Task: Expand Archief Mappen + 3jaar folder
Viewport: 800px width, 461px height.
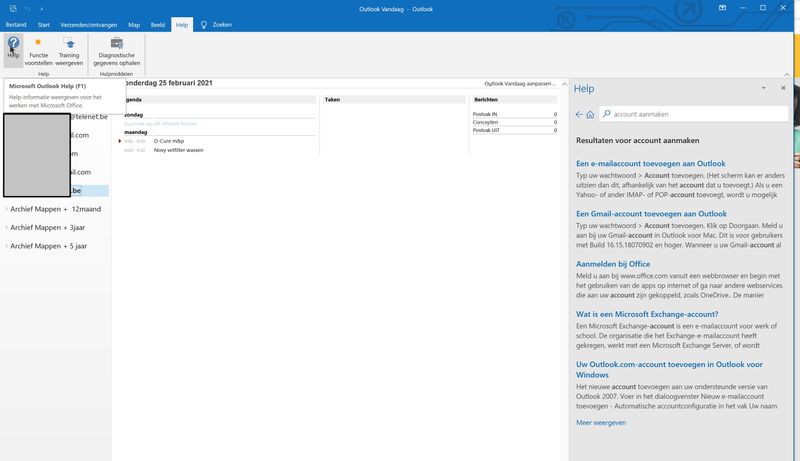Action: pyautogui.click(x=6, y=227)
